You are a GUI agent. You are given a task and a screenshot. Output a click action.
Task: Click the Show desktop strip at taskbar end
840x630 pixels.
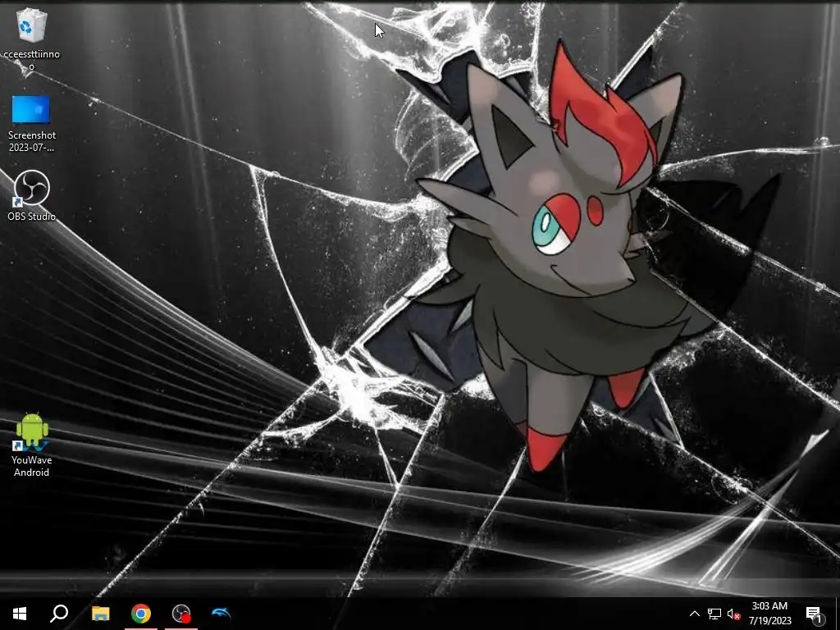[837, 614]
